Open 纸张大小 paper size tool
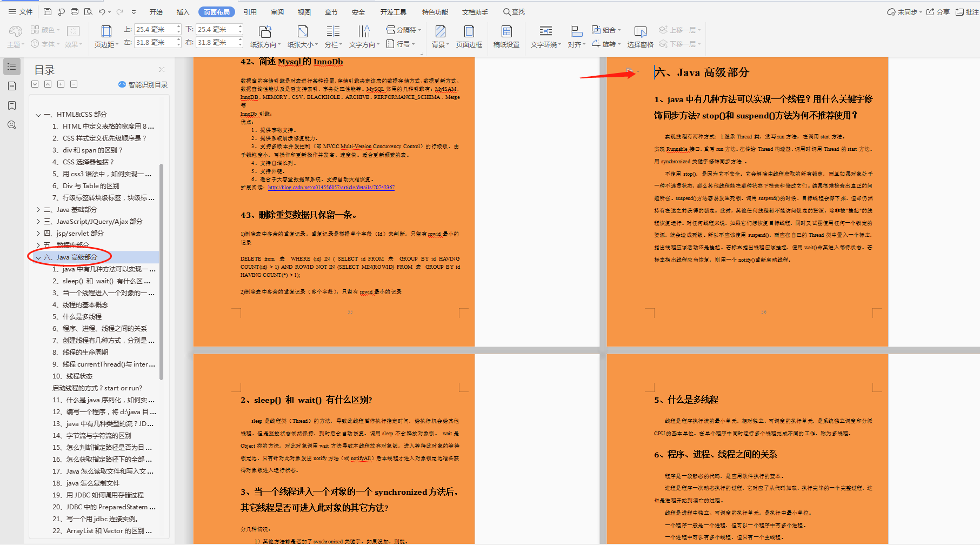The width and height of the screenshot is (980, 545). point(303,36)
